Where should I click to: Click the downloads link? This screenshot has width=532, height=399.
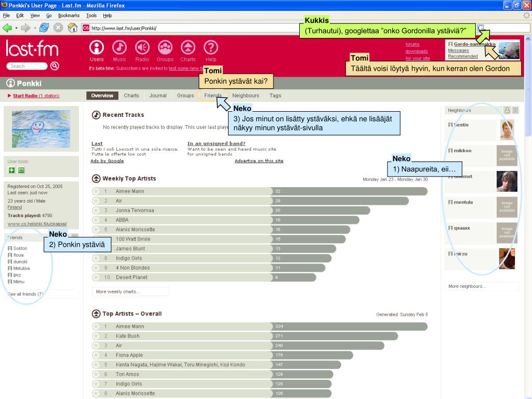click(x=416, y=51)
